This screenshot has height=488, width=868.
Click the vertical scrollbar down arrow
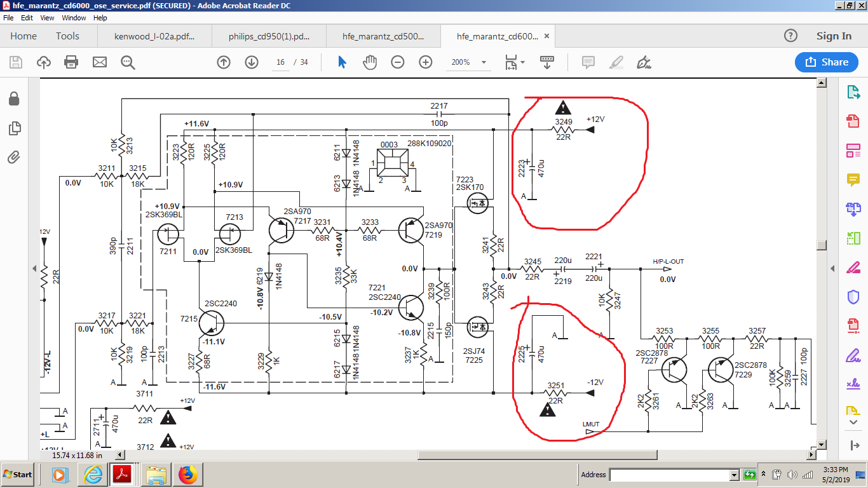tap(822, 444)
